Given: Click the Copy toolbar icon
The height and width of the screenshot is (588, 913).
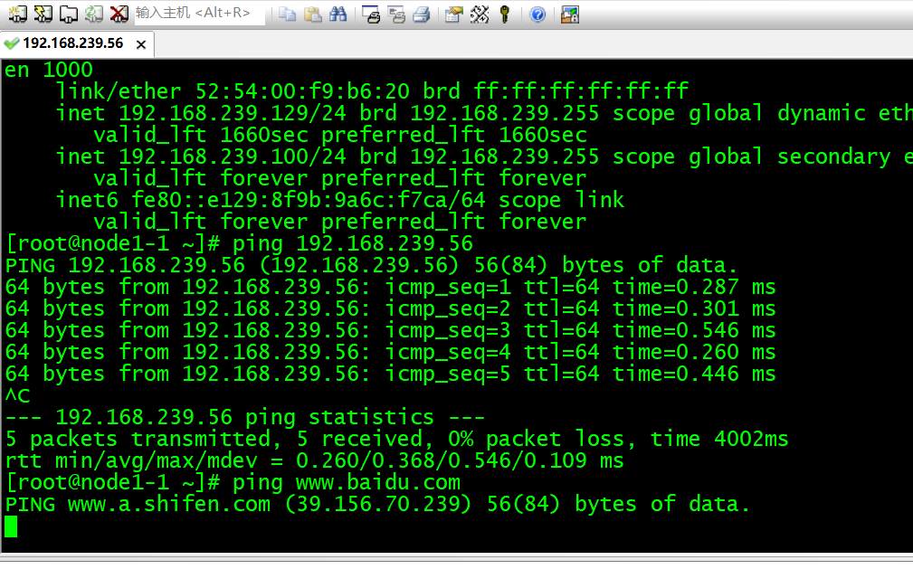Looking at the screenshot, I should click(x=287, y=14).
